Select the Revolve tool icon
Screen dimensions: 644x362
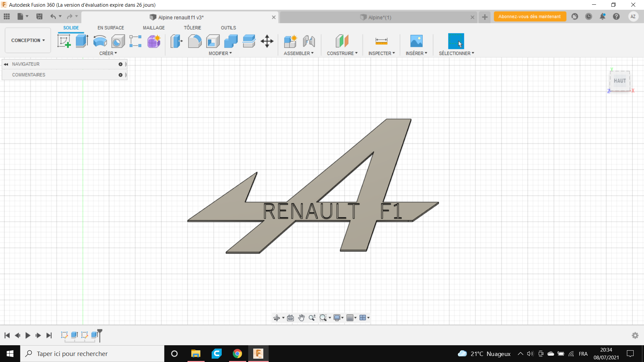(100, 41)
